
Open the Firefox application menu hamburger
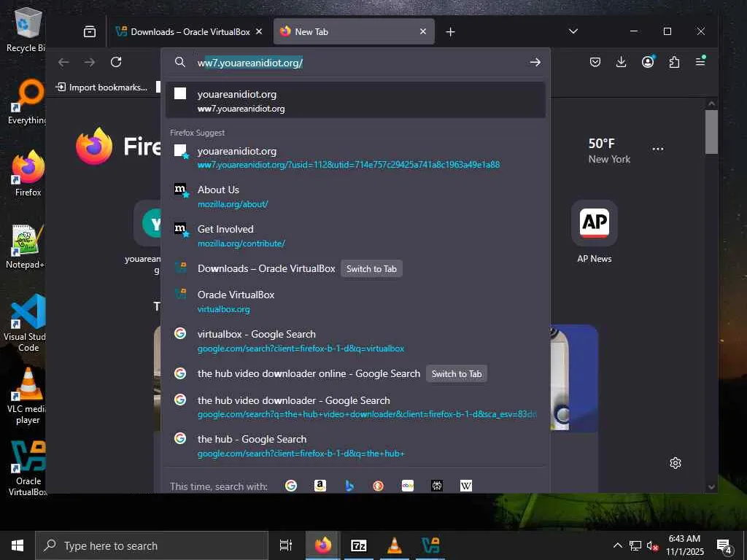pyautogui.click(x=700, y=63)
